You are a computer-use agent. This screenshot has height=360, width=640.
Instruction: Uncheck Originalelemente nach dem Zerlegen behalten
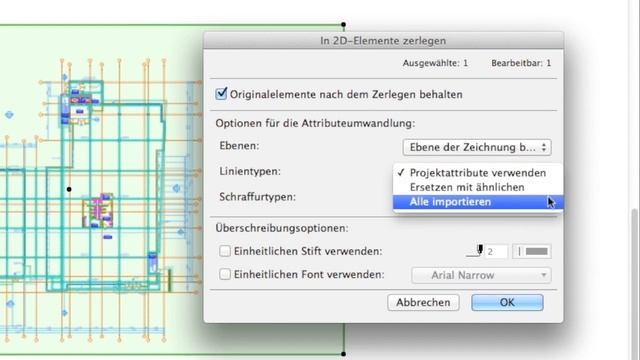pyautogui.click(x=221, y=94)
